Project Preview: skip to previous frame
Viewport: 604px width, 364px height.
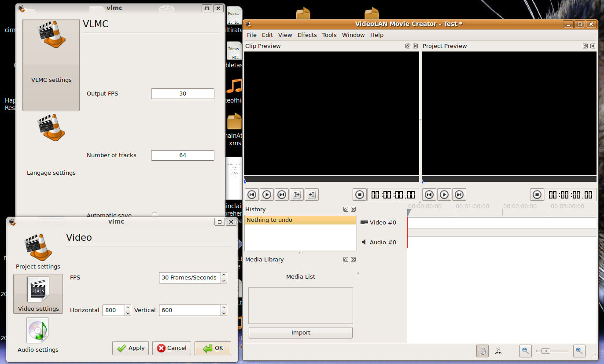click(429, 195)
